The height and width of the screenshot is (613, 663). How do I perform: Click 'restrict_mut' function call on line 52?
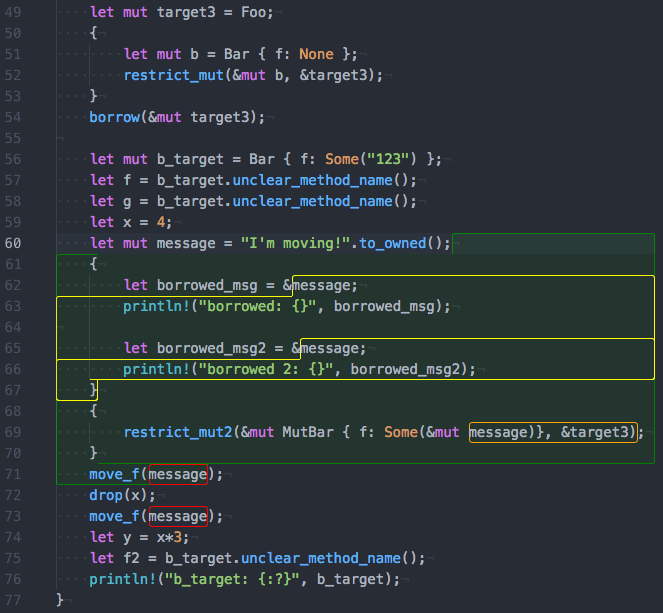(173, 75)
